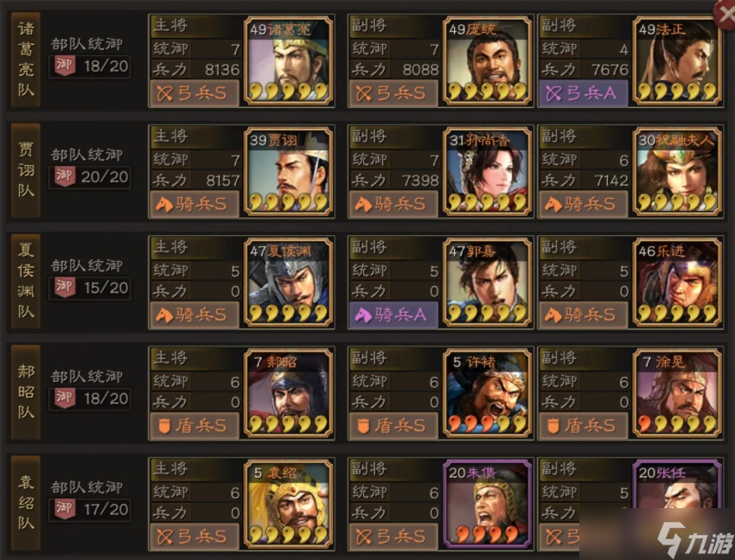
Task: Select Zhu Jun's (朱儁) purple-framed level 20 portrait
Action: coord(488,504)
